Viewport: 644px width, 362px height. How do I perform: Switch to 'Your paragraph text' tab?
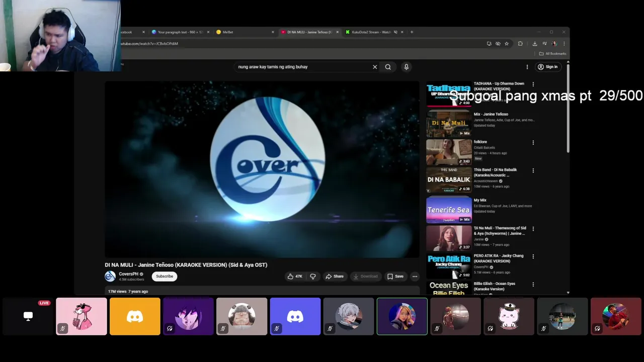pos(180,32)
